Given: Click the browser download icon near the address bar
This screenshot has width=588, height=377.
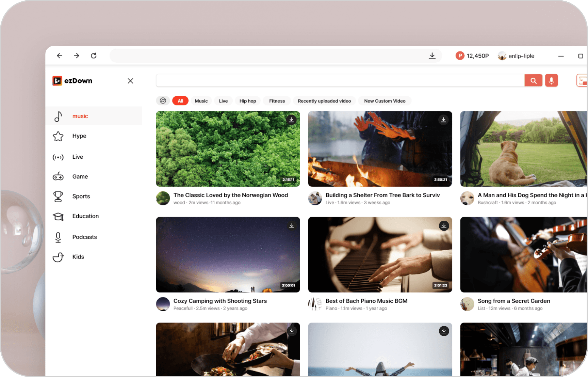Looking at the screenshot, I should [x=432, y=56].
